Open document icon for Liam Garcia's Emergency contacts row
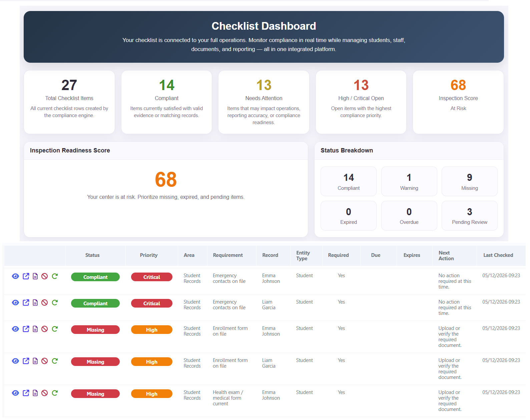This screenshot has width=530, height=420. click(35, 303)
